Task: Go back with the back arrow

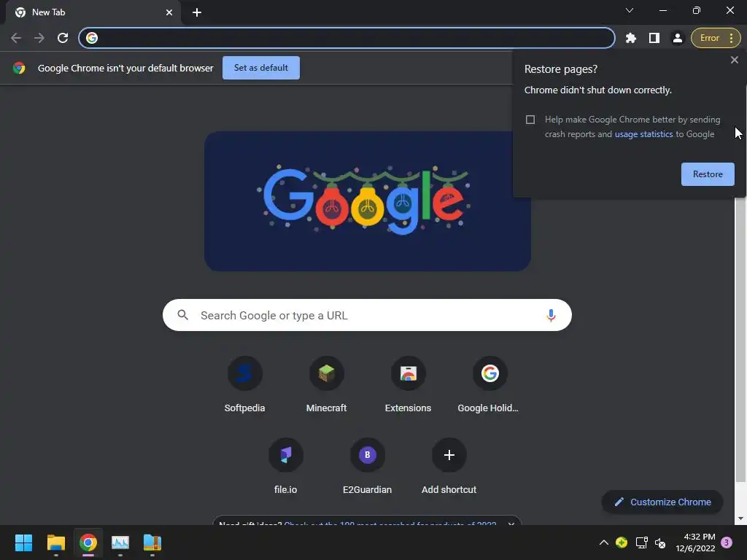Action: [16, 38]
